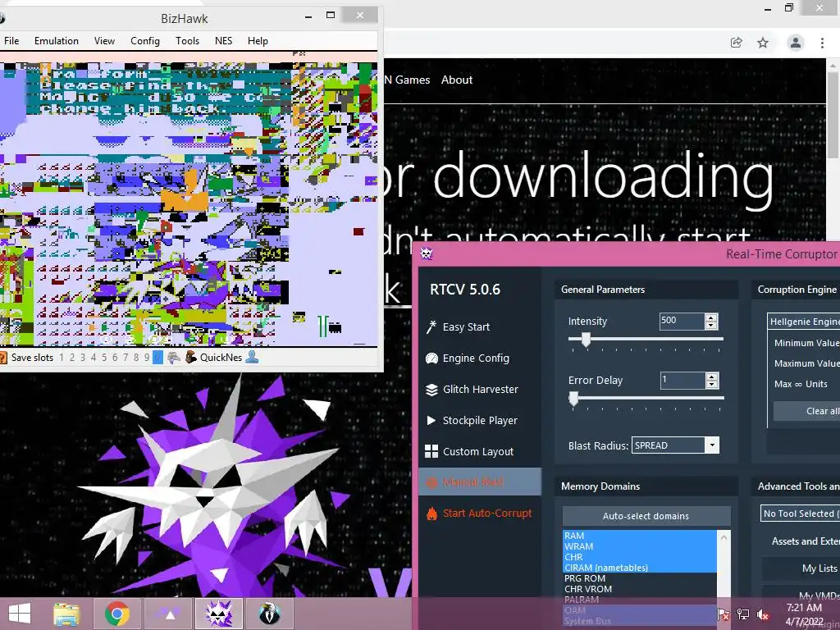The width and height of the screenshot is (840, 630).
Task: Click the Error Delay value field
Action: pos(682,381)
